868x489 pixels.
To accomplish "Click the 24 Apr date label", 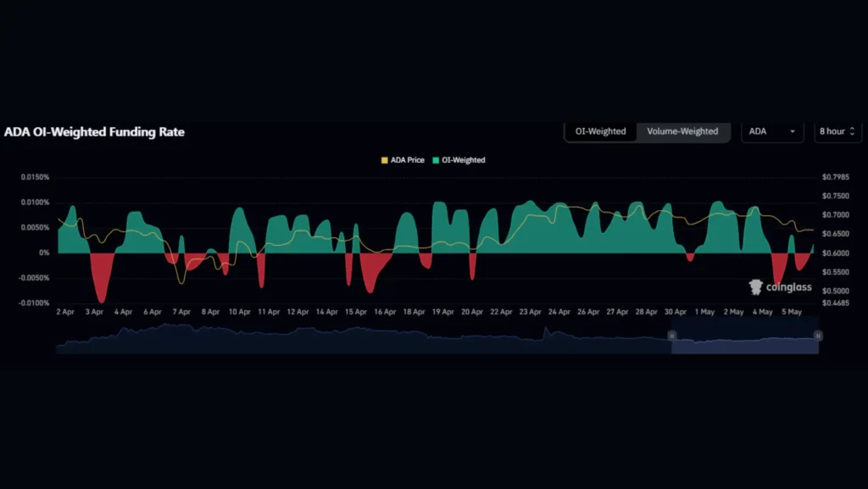I will point(559,312).
